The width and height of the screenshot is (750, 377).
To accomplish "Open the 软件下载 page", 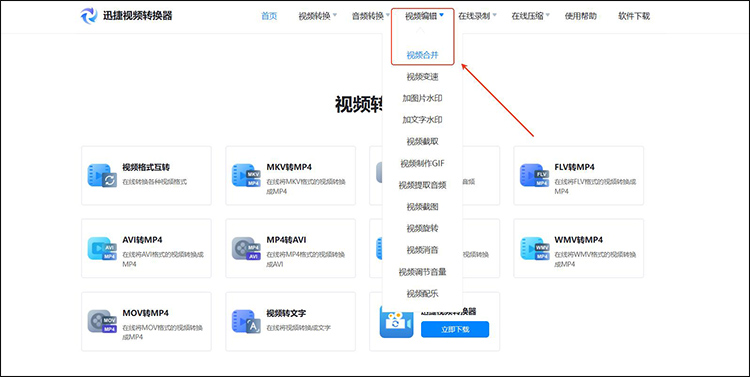I will pos(634,16).
